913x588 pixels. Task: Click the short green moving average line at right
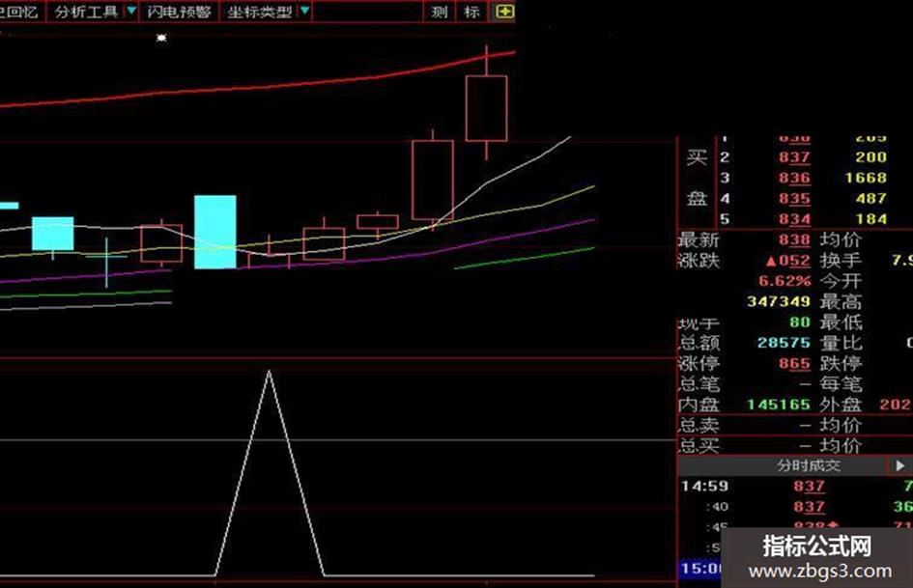click(x=524, y=259)
